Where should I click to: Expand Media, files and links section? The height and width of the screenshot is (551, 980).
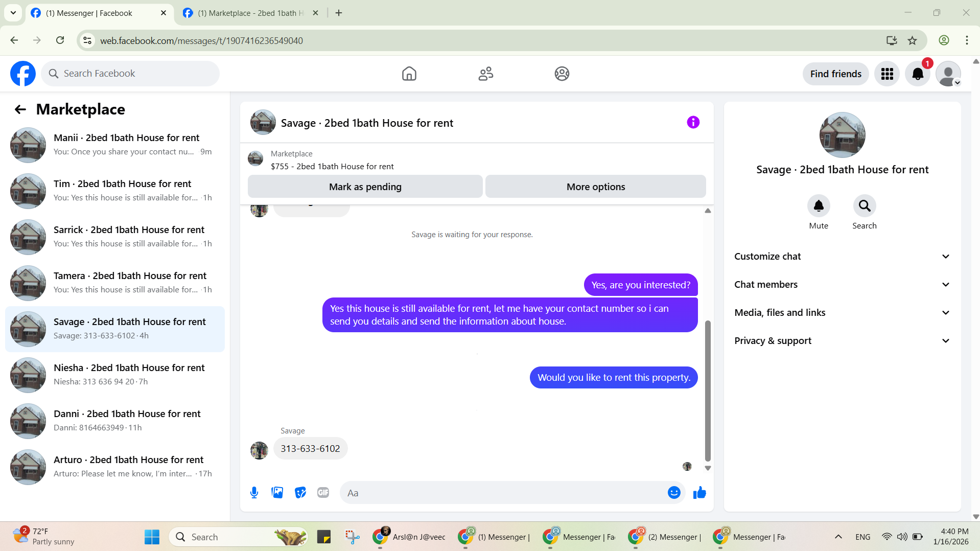coord(842,313)
